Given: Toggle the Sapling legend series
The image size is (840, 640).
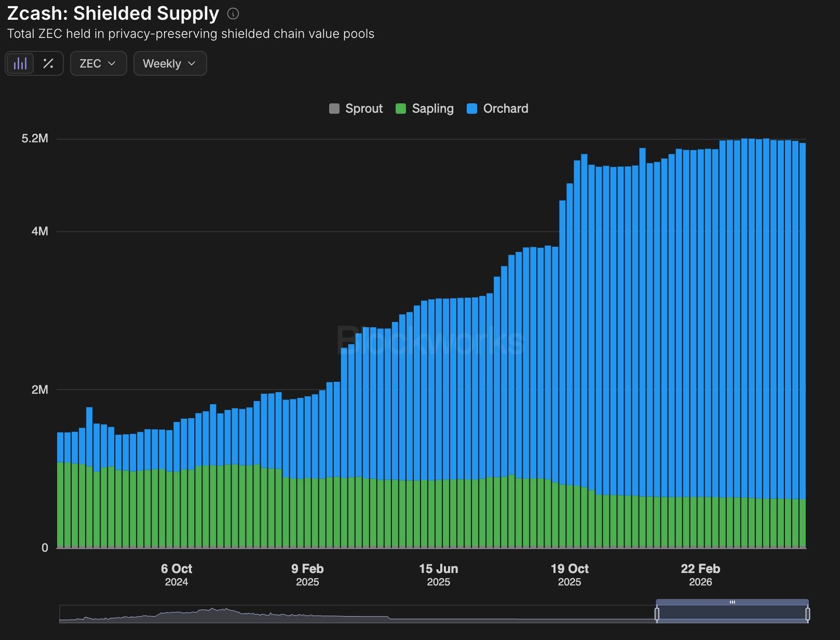Looking at the screenshot, I should [425, 109].
